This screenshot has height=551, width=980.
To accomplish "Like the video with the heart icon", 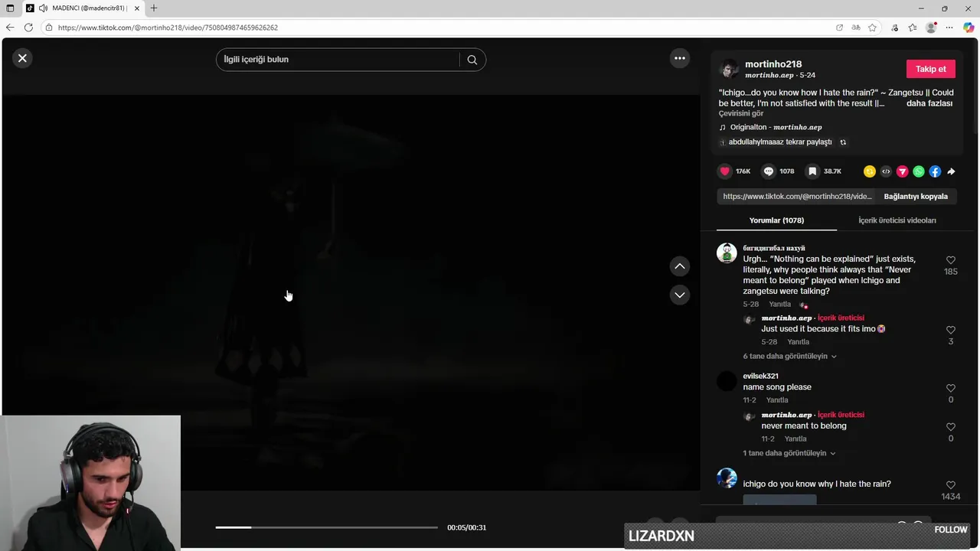I will (724, 171).
